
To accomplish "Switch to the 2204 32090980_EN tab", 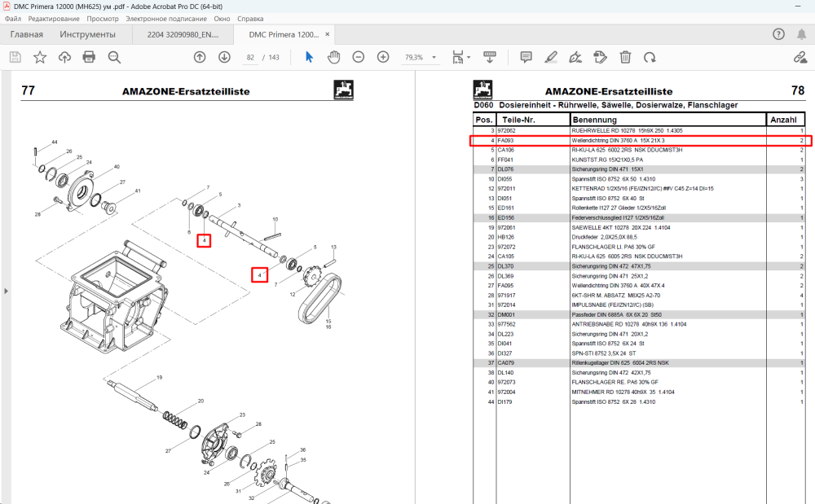I will [183, 35].
